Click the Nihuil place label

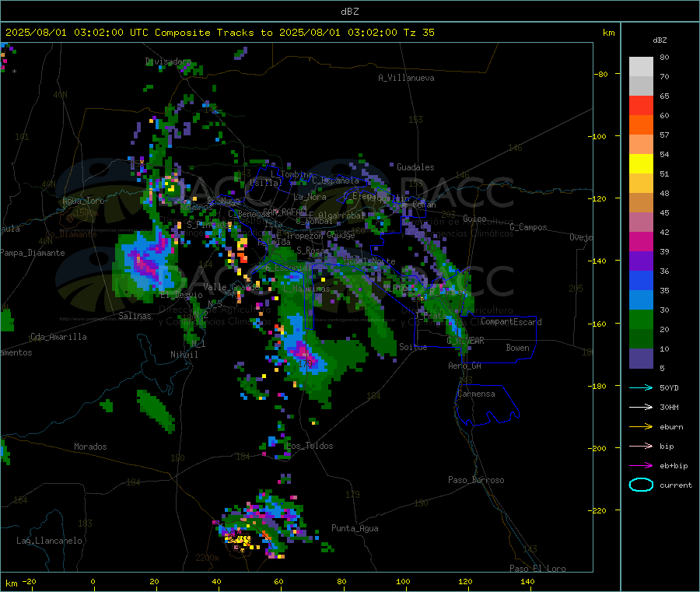(x=184, y=355)
